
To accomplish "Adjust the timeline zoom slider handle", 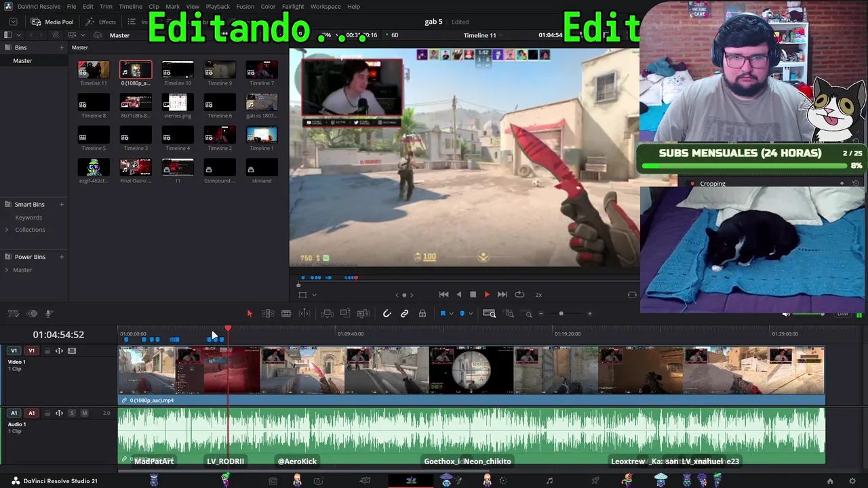I will [x=561, y=314].
